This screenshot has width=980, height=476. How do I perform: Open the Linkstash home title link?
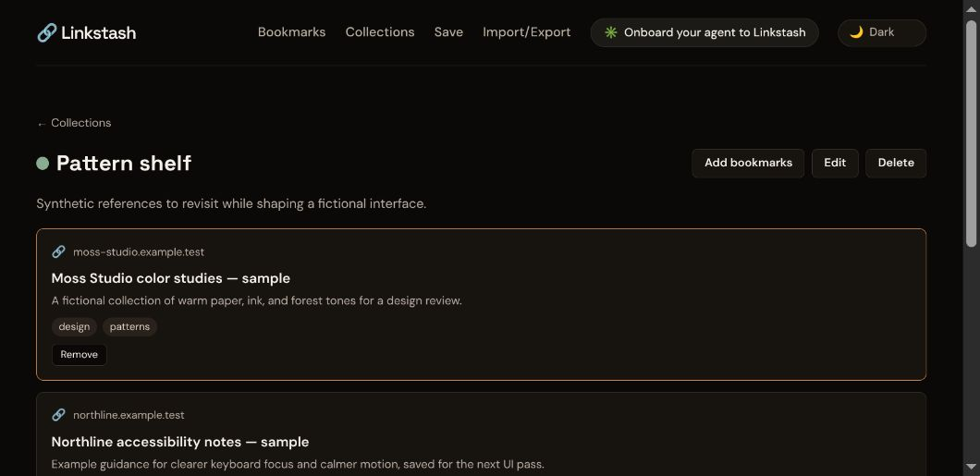pyautogui.click(x=86, y=32)
